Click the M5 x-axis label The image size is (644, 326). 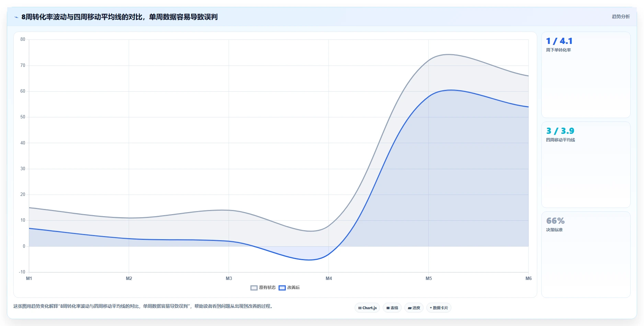coord(428,278)
